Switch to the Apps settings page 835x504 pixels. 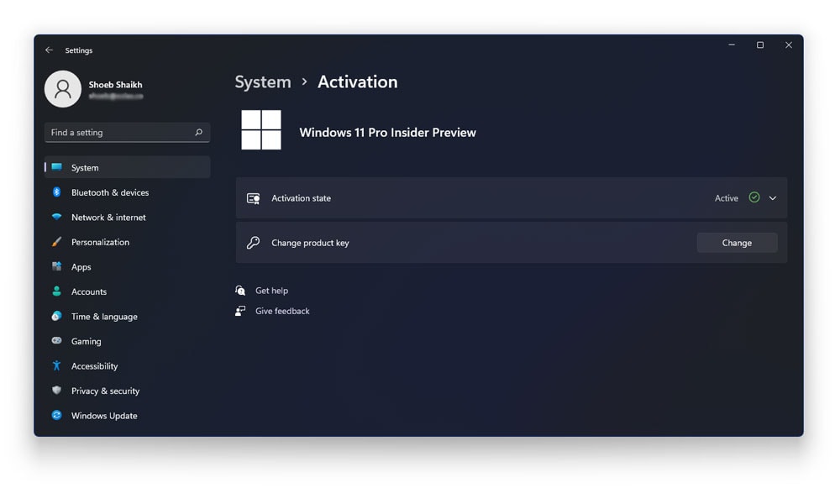point(128,267)
